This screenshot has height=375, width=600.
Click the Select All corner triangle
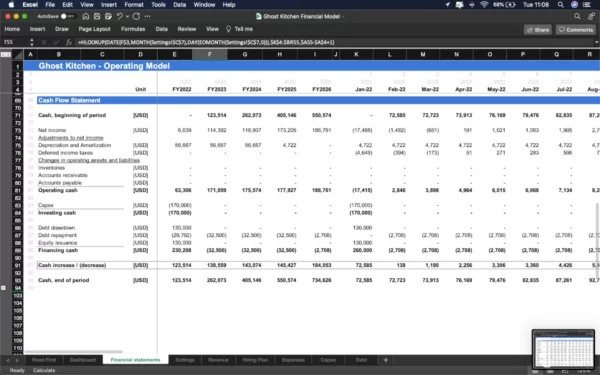[x=18, y=55]
